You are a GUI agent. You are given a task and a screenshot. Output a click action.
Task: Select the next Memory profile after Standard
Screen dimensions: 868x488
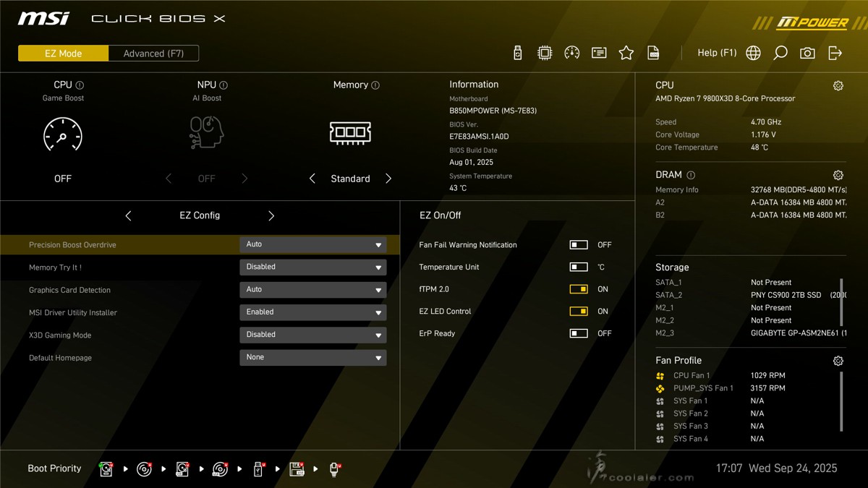[x=388, y=179]
